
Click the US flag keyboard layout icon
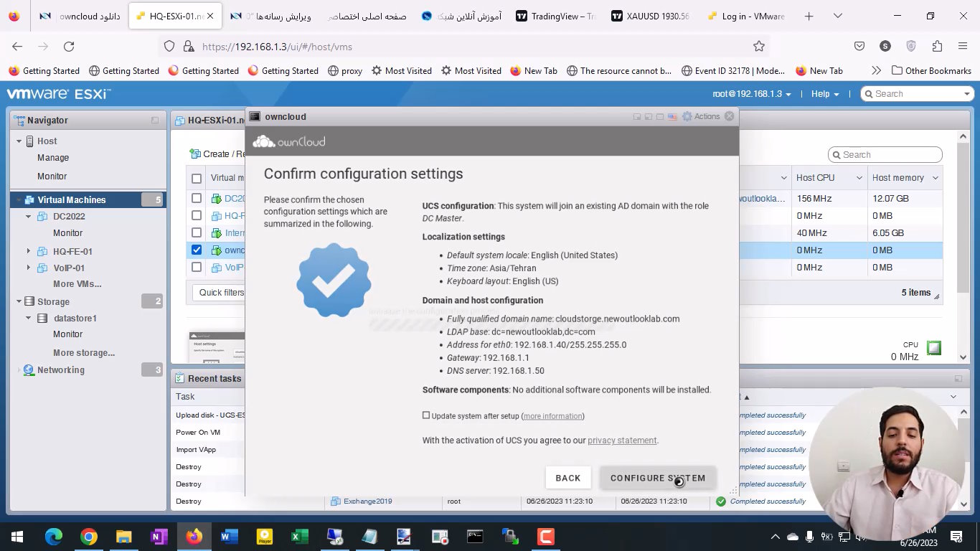[672, 116]
